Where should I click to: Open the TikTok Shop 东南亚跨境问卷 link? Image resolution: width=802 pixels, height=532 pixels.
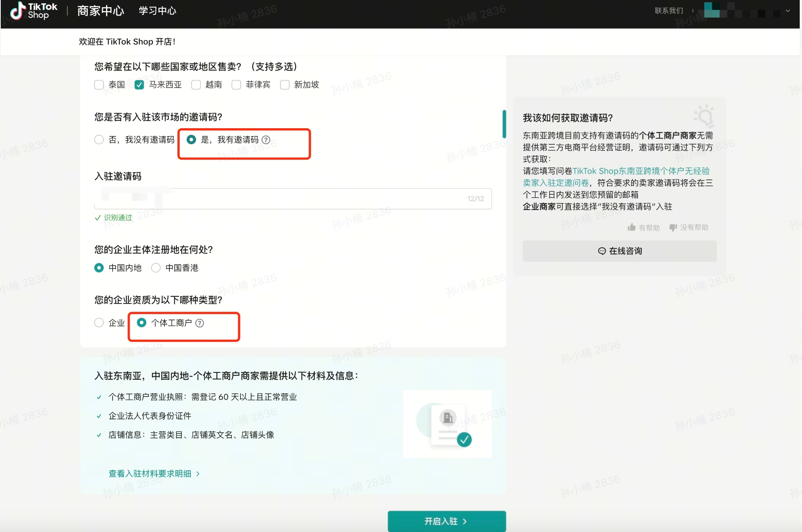coord(641,171)
